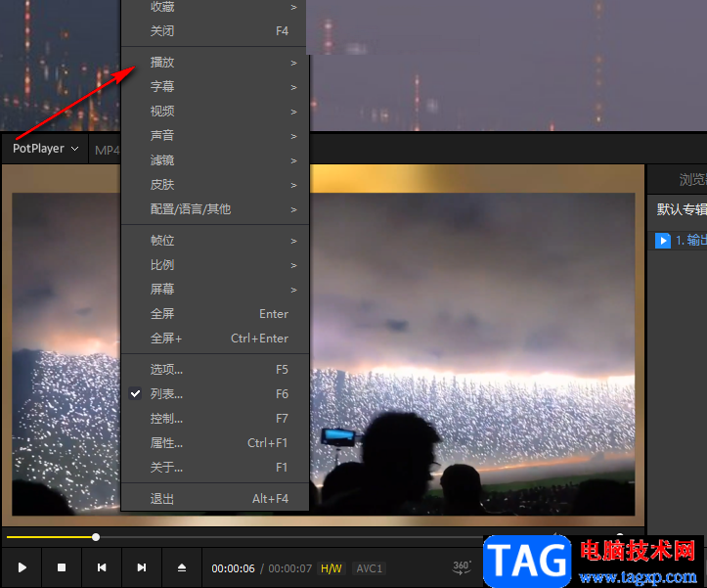This screenshot has height=588, width=707.
Task: Click the seek bar handle
Action: tap(96, 537)
